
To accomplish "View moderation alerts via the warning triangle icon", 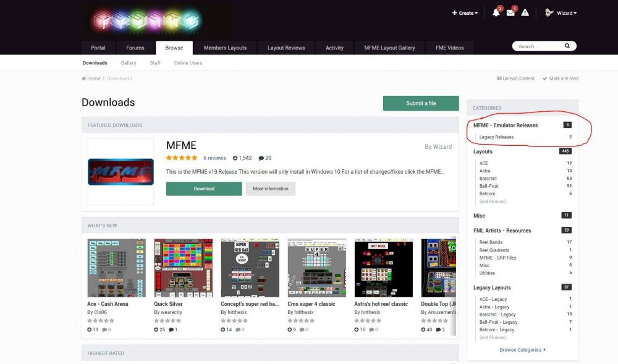I will tap(525, 12).
